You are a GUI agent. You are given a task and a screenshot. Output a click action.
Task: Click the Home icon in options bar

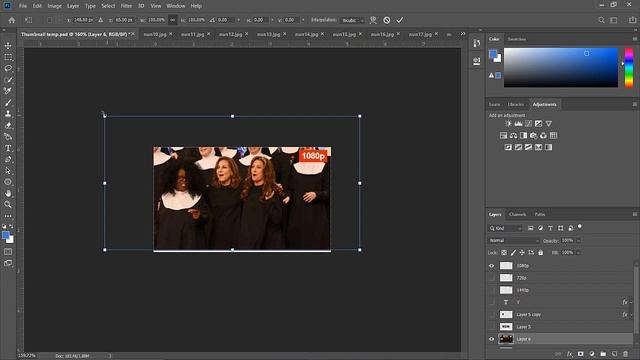[12, 20]
